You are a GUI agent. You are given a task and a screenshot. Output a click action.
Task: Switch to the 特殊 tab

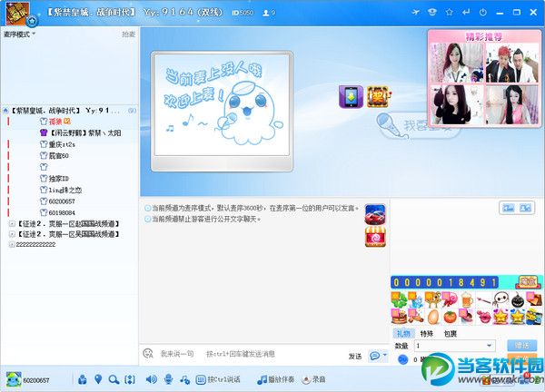pyautogui.click(x=427, y=334)
